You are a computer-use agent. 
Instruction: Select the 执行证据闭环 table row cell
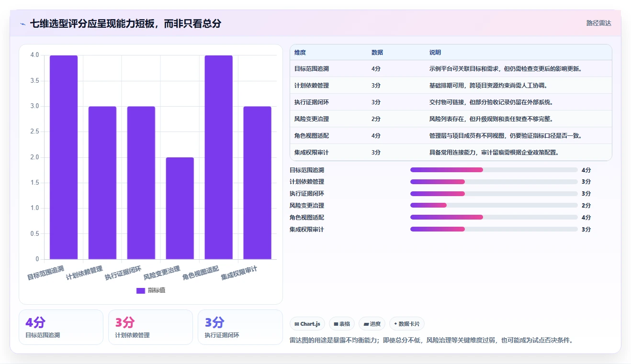(312, 102)
